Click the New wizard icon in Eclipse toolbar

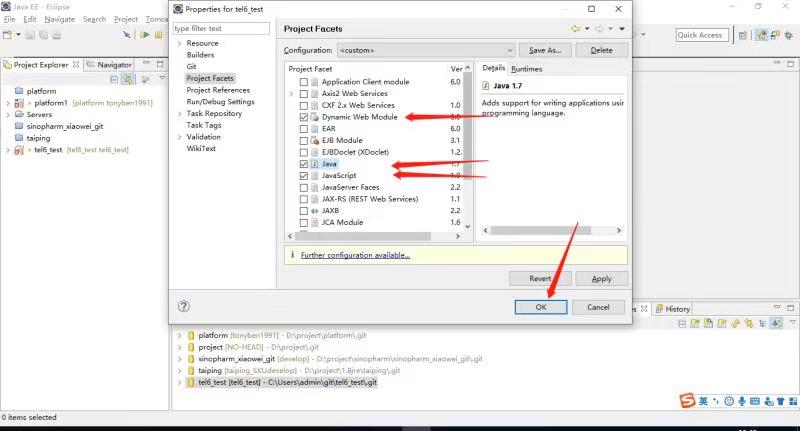pyautogui.click(x=7, y=35)
